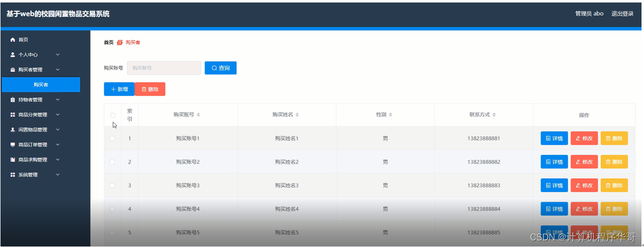This screenshot has height=247, width=644.
Task: Expand 商品分类管理 menu chevron
Action: pos(57,115)
